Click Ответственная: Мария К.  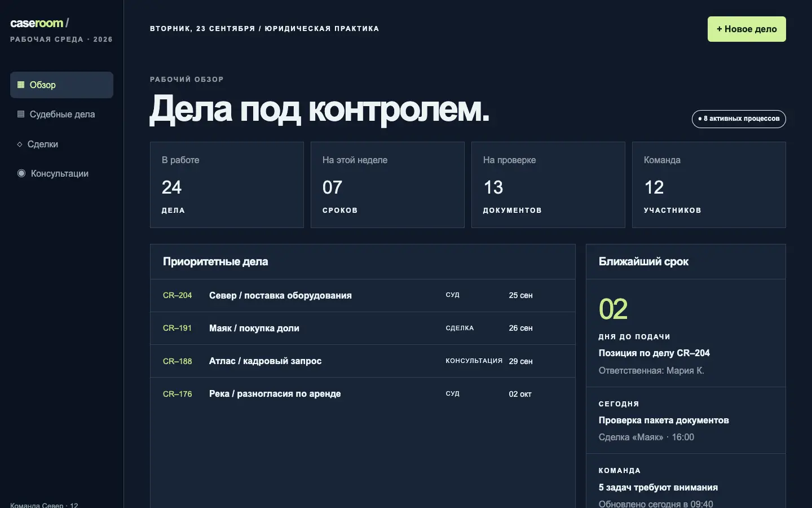(651, 370)
